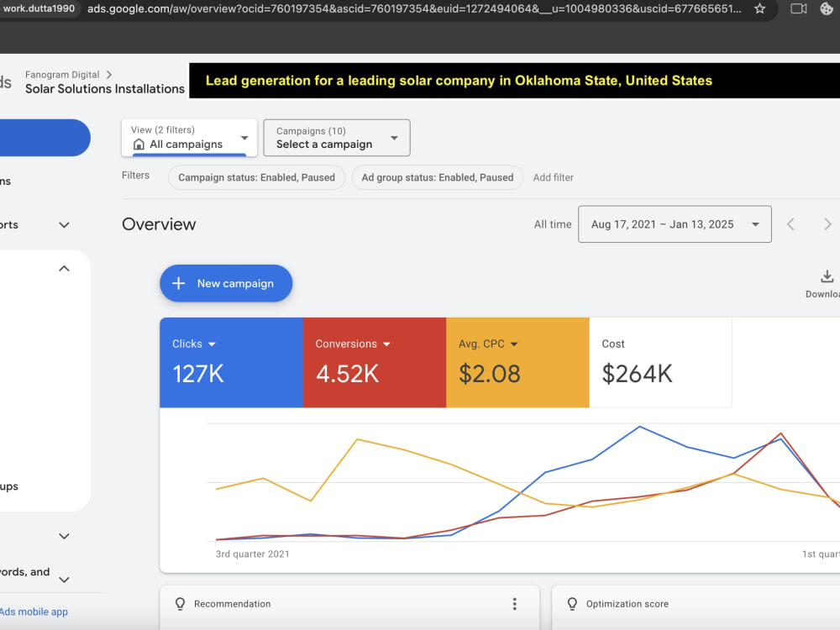Click the Download icon
The height and width of the screenshot is (630, 840).
click(827, 276)
